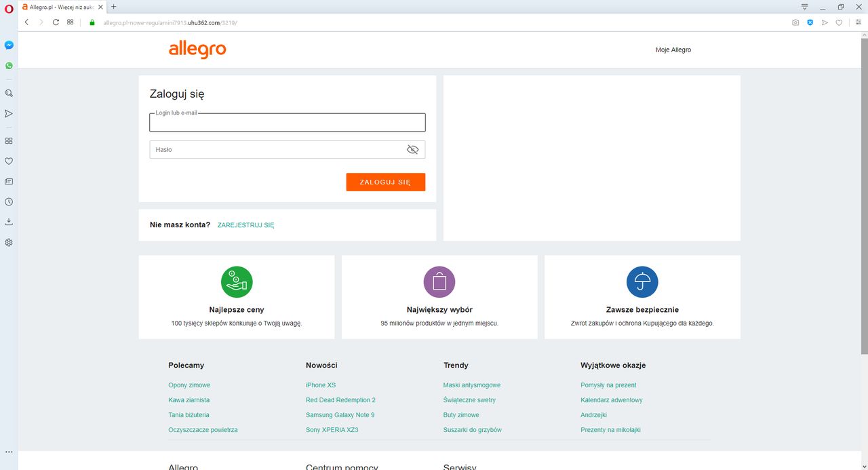Open the Speed Dial start page button
868x470 pixels.
click(x=71, y=22)
